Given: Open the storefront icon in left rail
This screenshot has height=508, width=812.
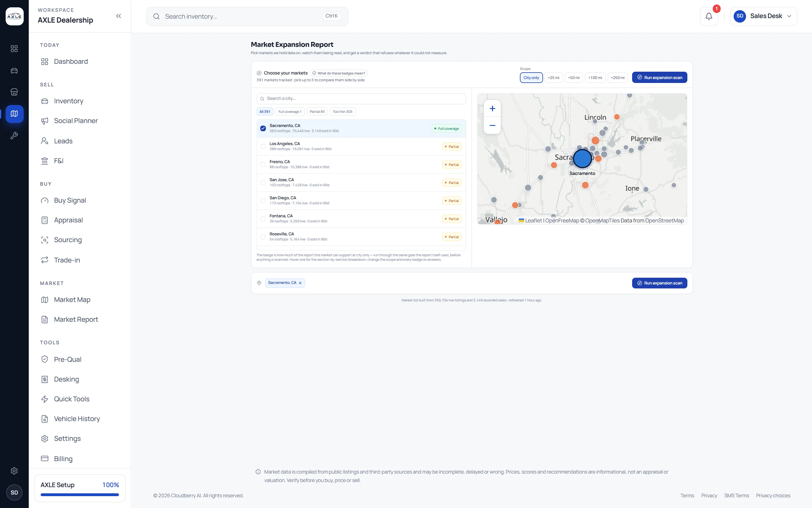Looking at the screenshot, I should (14, 92).
